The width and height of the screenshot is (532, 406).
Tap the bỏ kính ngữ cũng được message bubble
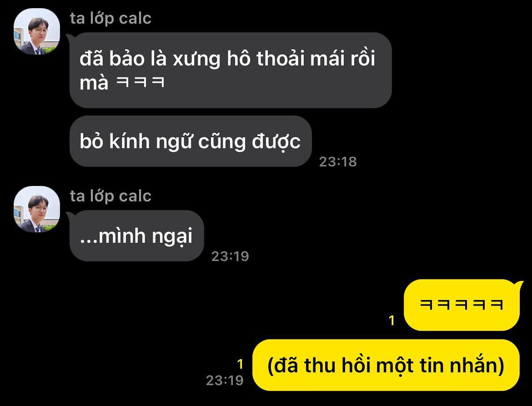tap(191, 141)
